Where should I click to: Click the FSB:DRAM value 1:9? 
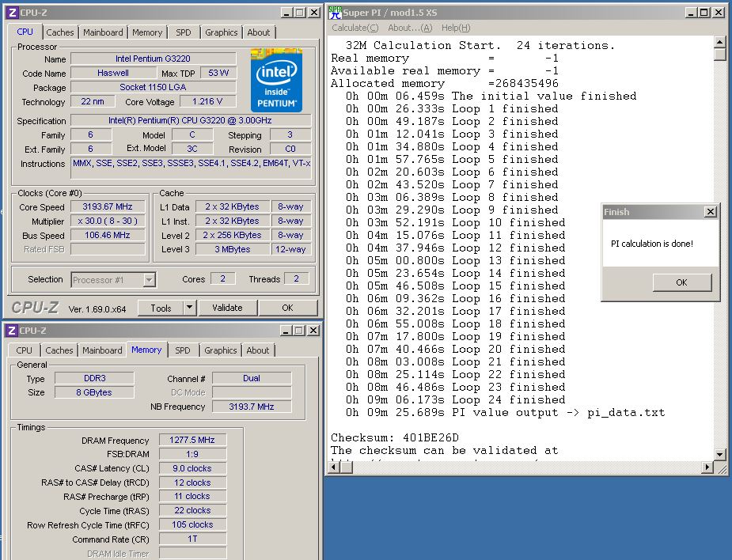192,454
